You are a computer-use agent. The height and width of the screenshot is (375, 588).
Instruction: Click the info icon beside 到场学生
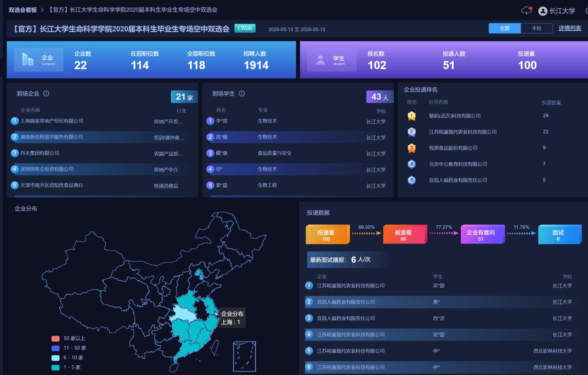pyautogui.click(x=242, y=93)
